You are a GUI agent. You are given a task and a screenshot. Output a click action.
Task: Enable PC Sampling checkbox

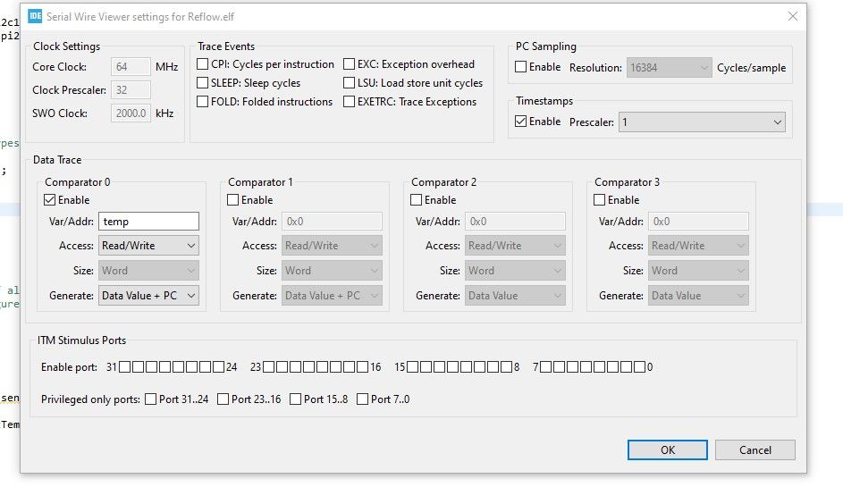click(x=521, y=67)
